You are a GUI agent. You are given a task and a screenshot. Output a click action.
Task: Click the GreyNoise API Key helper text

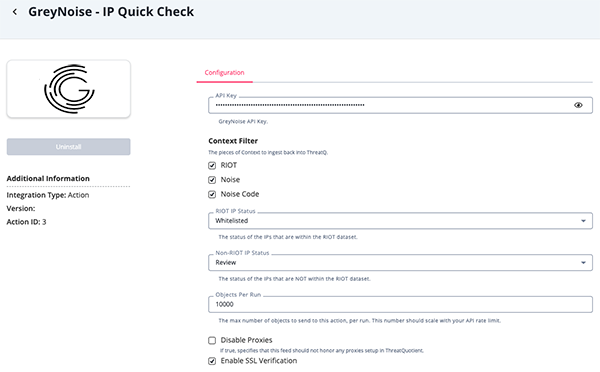coord(243,122)
